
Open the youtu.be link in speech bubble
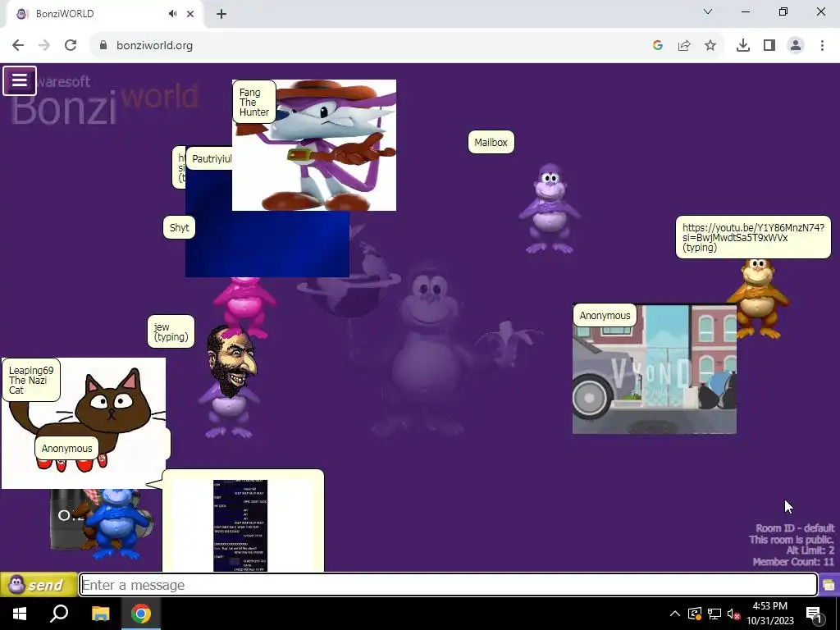tap(753, 232)
